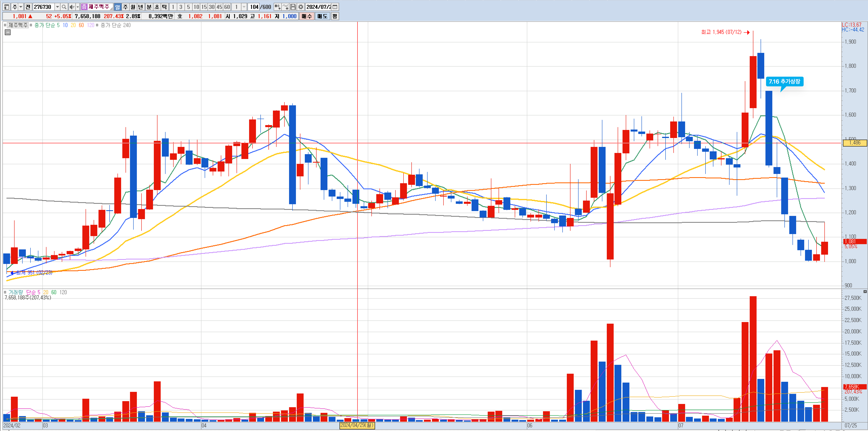This screenshot has height=431, width=868.
Task: Expand the interval number dropdown arrow
Action: click(244, 7)
